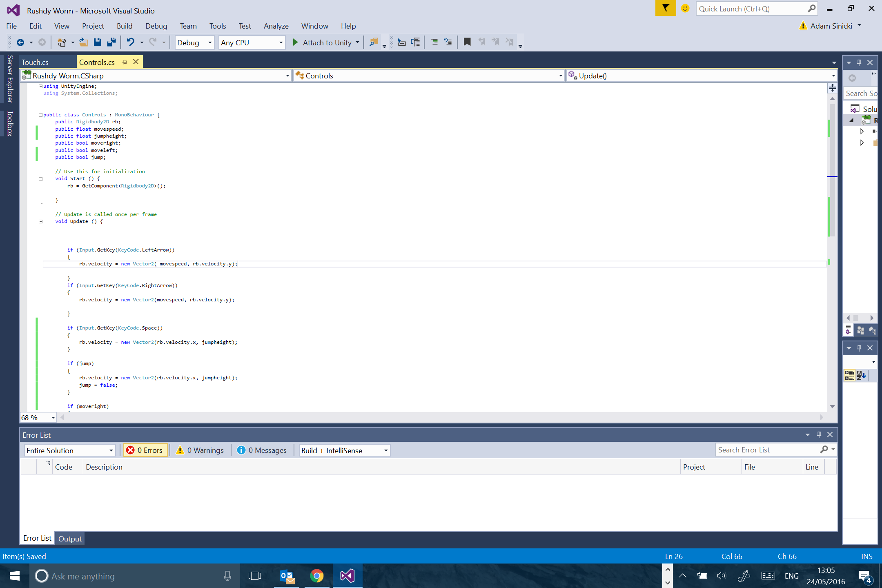Toggle the 0 Warnings filter

(x=200, y=450)
